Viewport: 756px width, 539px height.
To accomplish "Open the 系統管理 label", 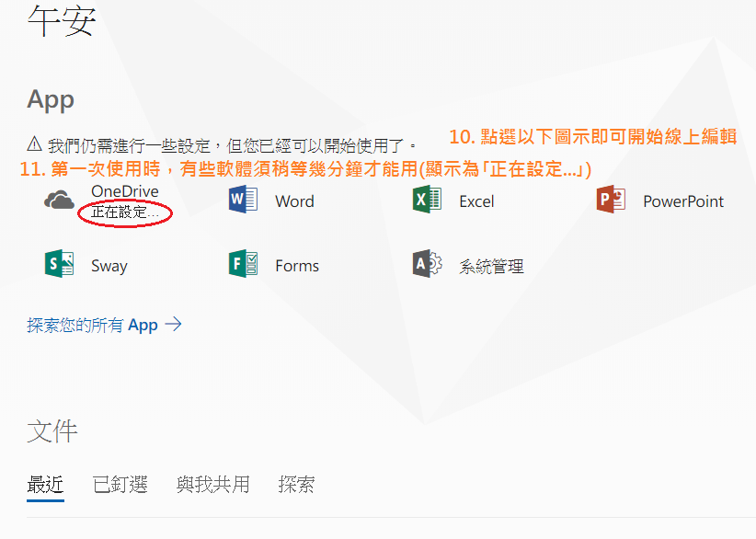I will pos(491,266).
